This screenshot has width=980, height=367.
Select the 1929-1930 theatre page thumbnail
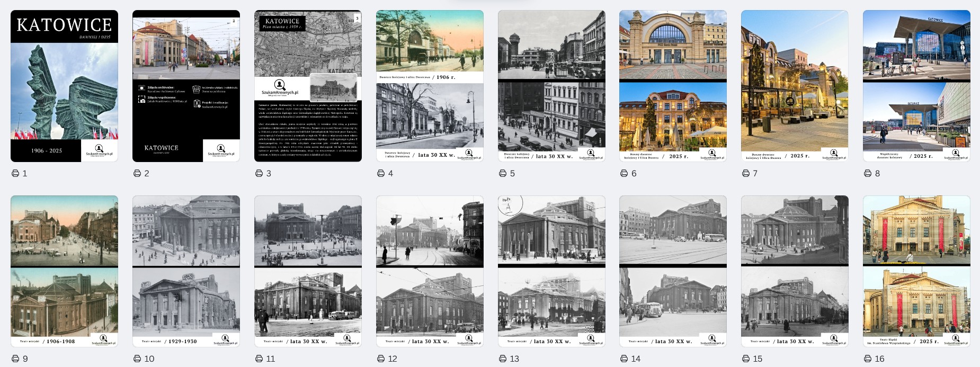[186, 271]
